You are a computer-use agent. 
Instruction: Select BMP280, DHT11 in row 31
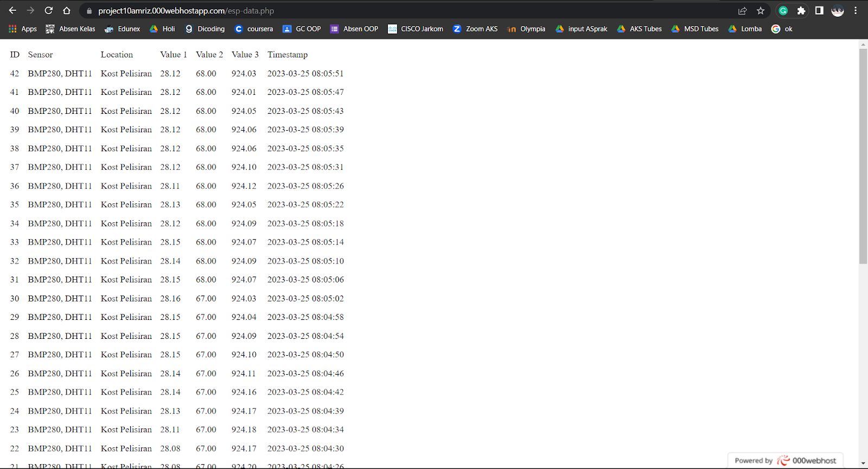(60, 280)
